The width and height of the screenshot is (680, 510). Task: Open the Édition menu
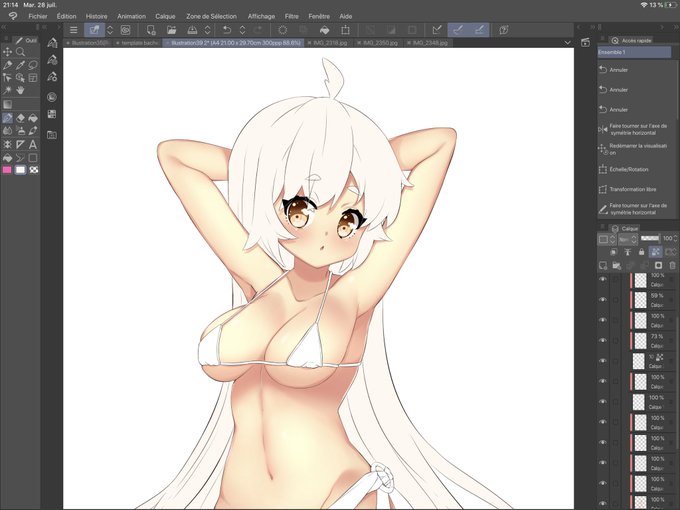(x=66, y=16)
